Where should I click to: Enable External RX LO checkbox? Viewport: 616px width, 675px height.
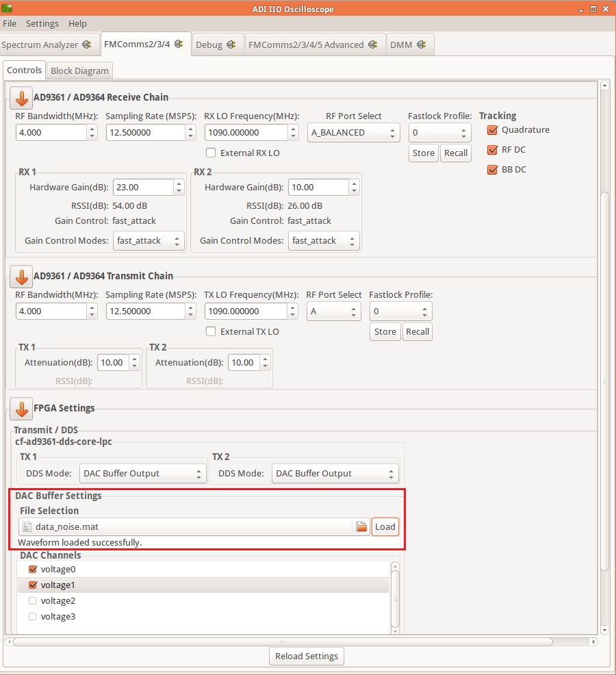(211, 153)
